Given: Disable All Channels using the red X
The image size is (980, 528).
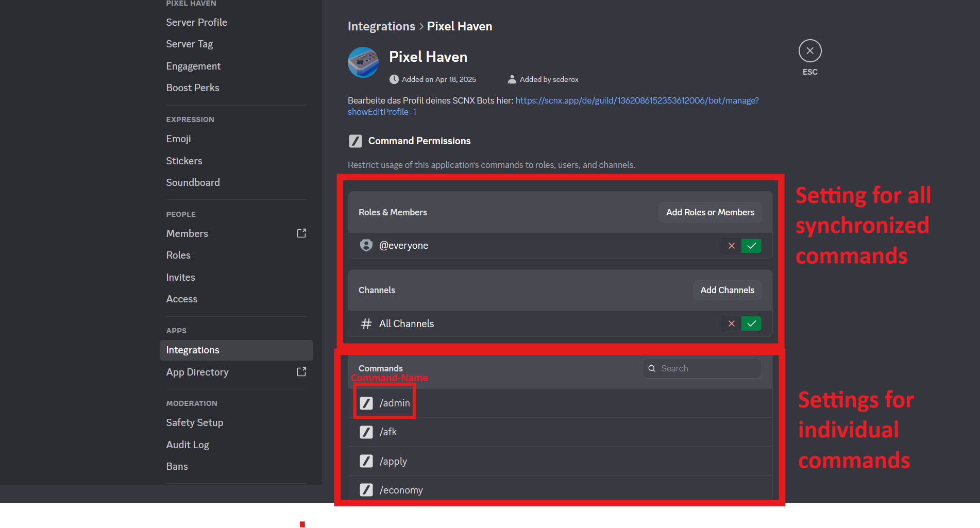Looking at the screenshot, I should [x=731, y=323].
